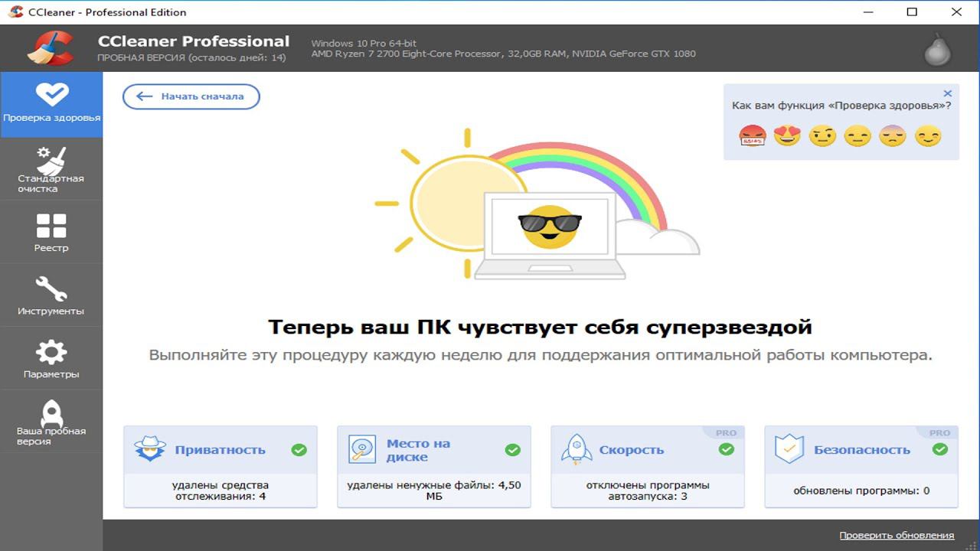The height and width of the screenshot is (551, 980).
Task: Open the Стандартная очистка section
Action: tap(51, 169)
